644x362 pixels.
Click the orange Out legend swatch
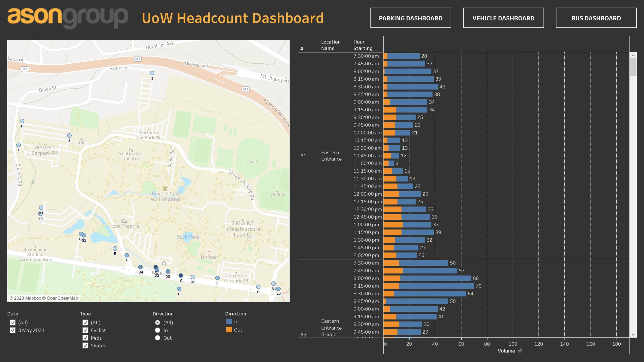[x=229, y=330]
